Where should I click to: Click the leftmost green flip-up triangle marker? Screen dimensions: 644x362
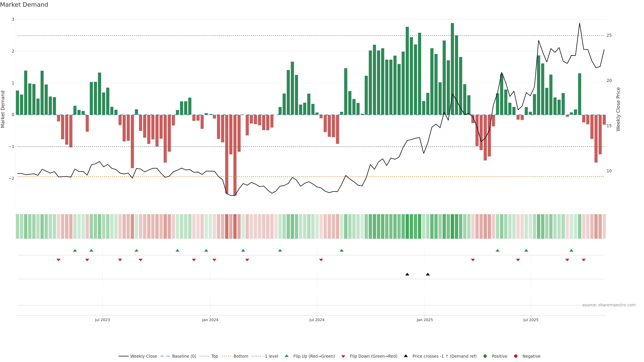point(75,250)
